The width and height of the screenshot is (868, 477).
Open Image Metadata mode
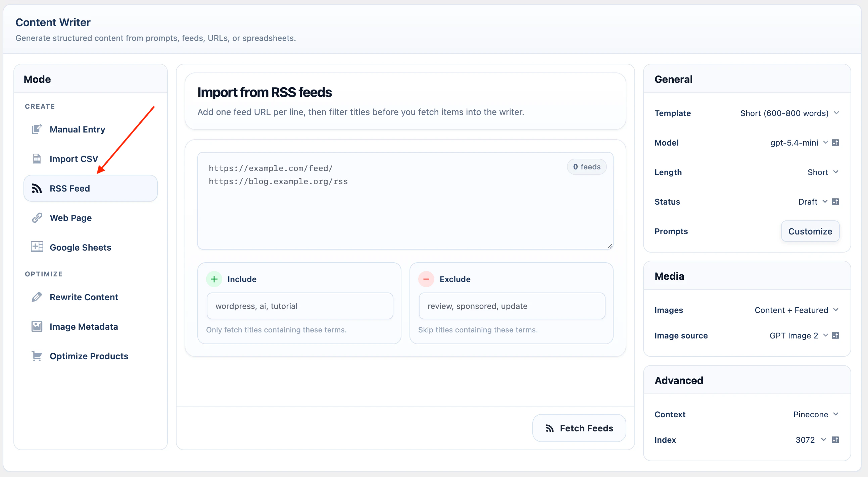pos(90,326)
